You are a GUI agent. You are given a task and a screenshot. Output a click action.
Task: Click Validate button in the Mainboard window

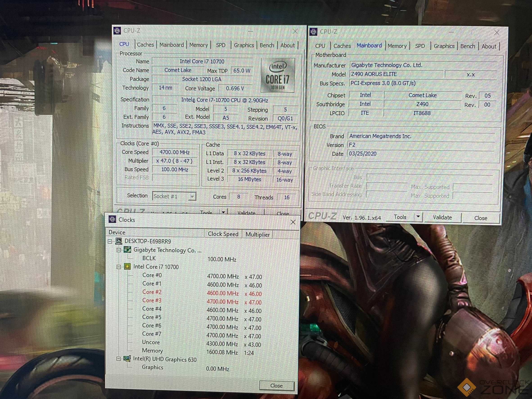[442, 217]
